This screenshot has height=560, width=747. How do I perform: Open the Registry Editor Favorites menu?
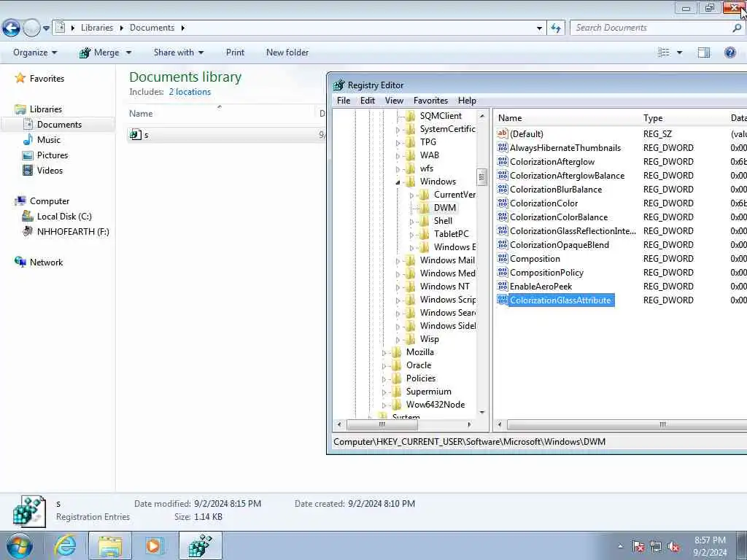point(430,101)
